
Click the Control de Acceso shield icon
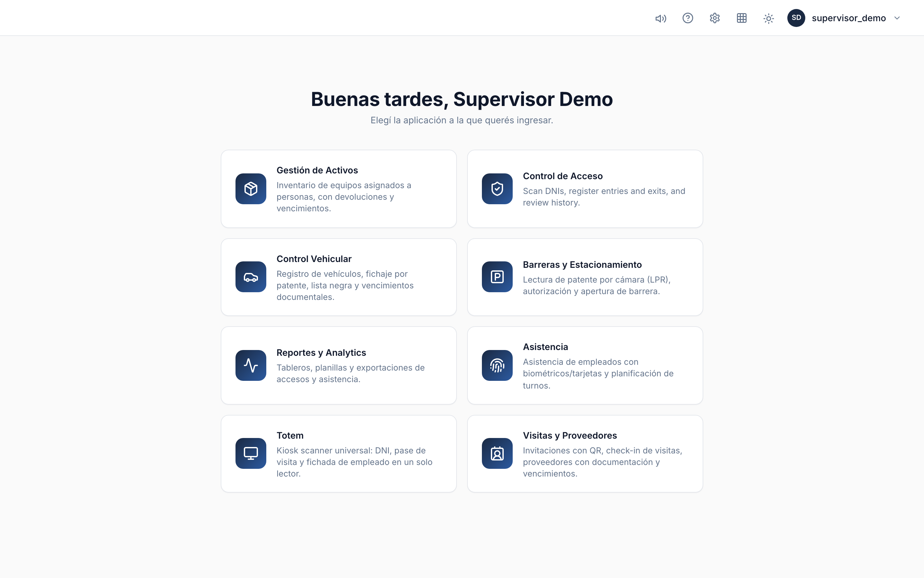coord(497,189)
